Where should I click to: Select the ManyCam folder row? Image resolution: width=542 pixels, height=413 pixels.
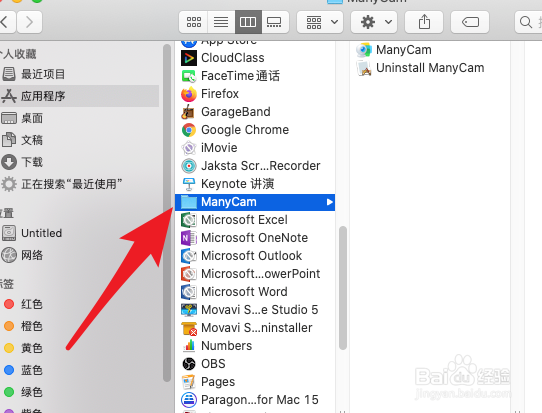coord(255,202)
